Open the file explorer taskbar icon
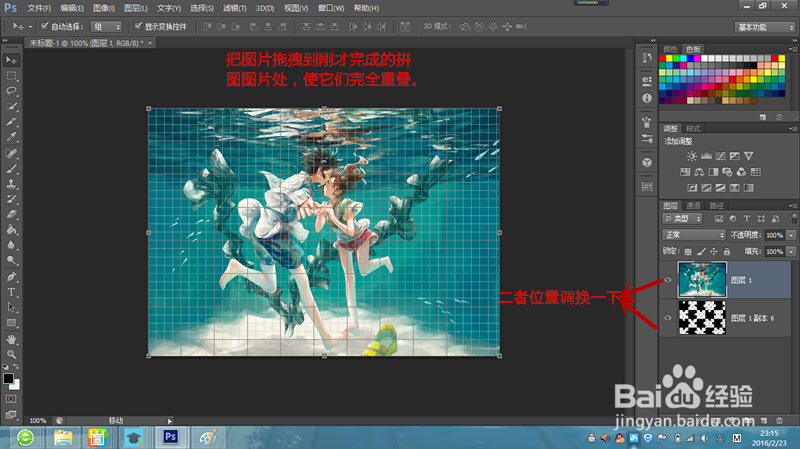This screenshot has width=800, height=449. click(x=63, y=437)
